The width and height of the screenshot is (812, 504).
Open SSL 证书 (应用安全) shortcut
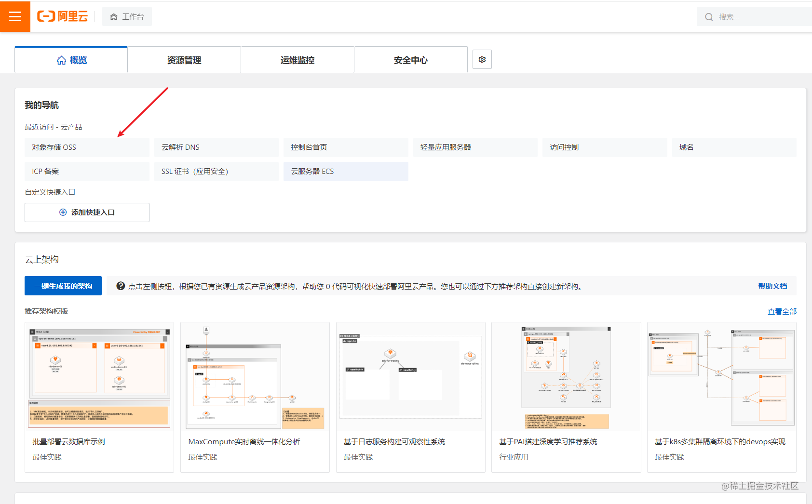tap(217, 172)
